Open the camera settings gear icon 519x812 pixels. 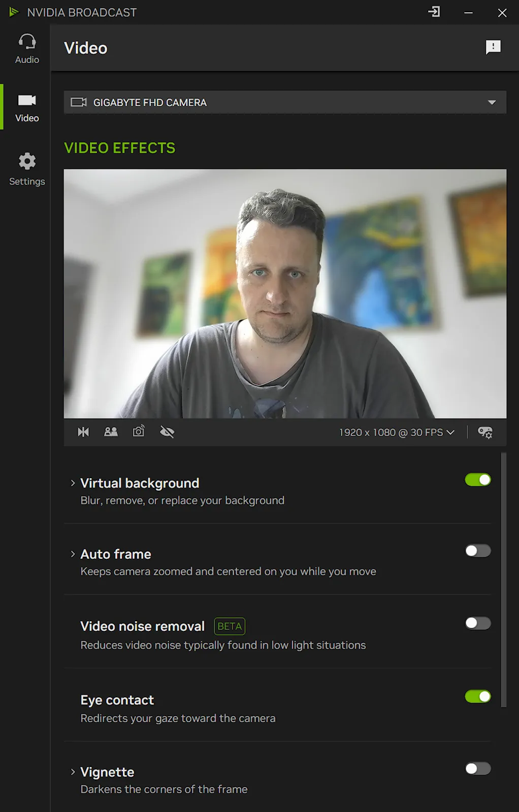(485, 432)
